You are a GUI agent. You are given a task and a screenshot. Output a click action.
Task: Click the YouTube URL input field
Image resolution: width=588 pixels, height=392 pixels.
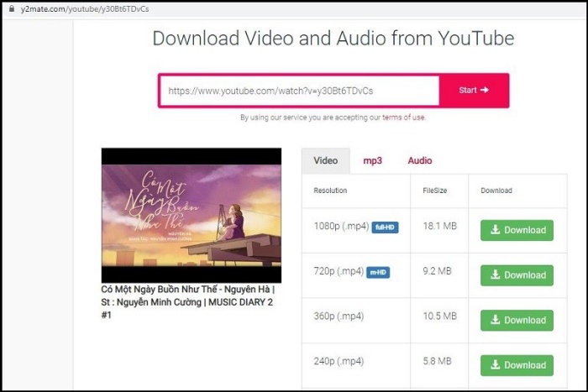[298, 91]
